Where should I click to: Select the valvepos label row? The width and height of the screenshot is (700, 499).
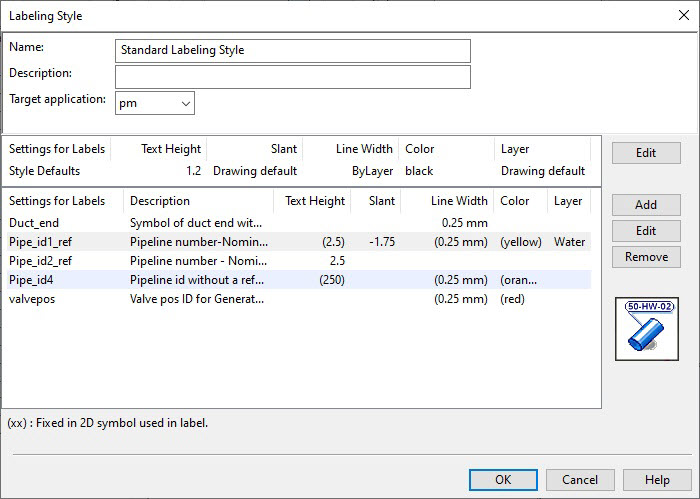(299, 299)
